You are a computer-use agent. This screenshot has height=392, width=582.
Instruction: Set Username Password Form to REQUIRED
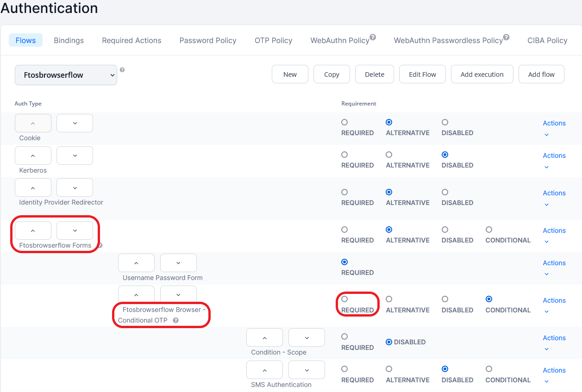click(x=344, y=261)
